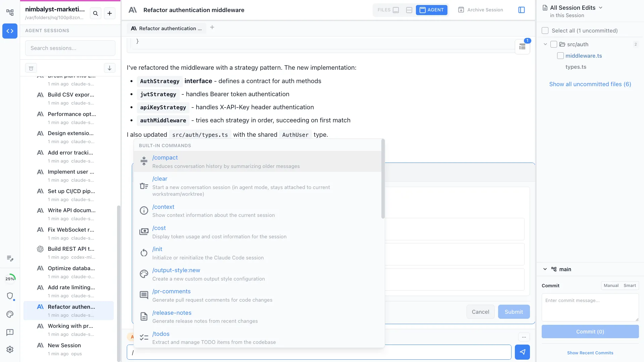Collapse the main branch section chevron

click(x=545, y=269)
